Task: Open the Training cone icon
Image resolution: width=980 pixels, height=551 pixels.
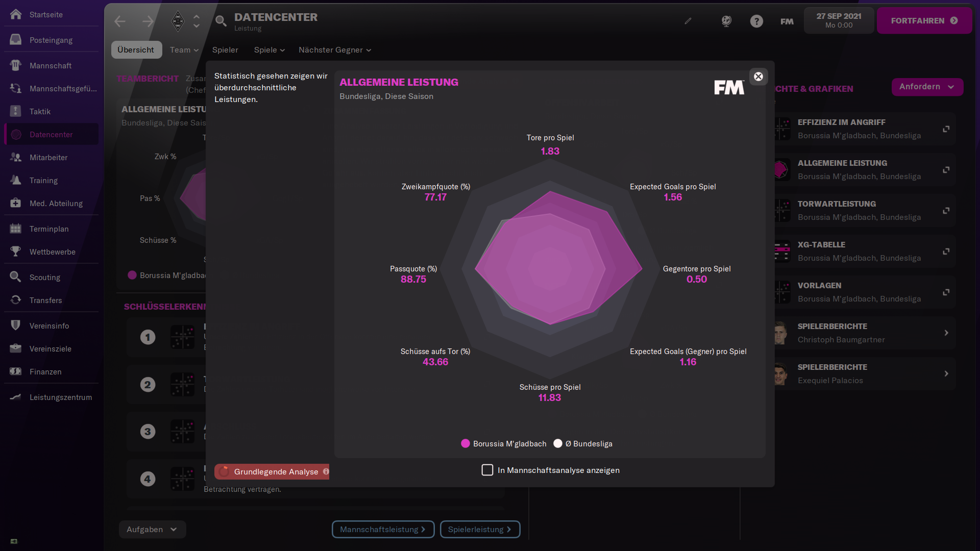Action: coord(16,180)
